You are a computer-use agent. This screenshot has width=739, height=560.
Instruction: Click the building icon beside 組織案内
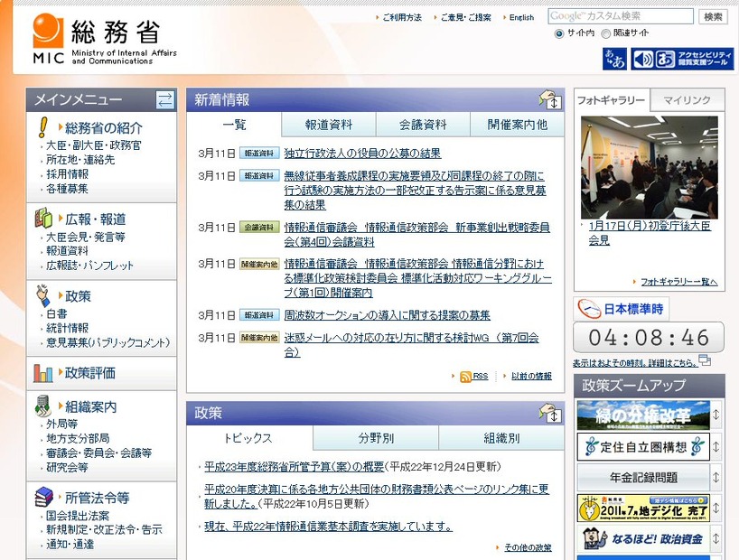point(42,406)
